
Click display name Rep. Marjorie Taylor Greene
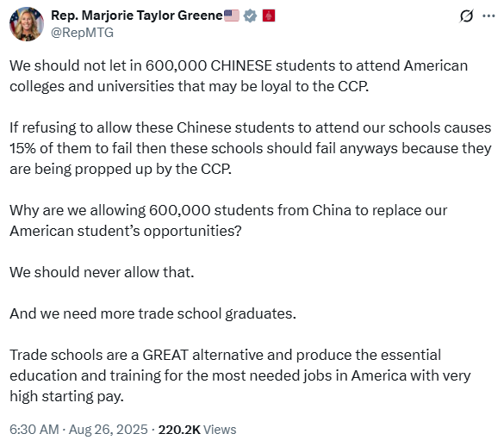click(137, 15)
